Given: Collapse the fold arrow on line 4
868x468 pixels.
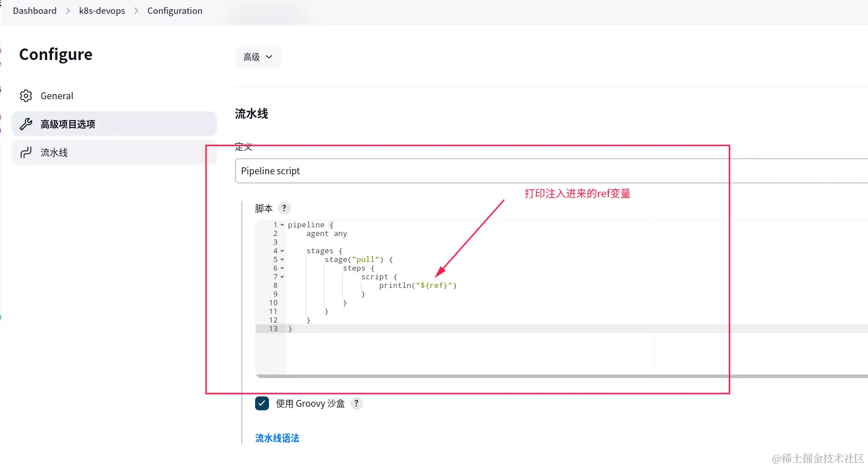Looking at the screenshot, I should coord(282,251).
